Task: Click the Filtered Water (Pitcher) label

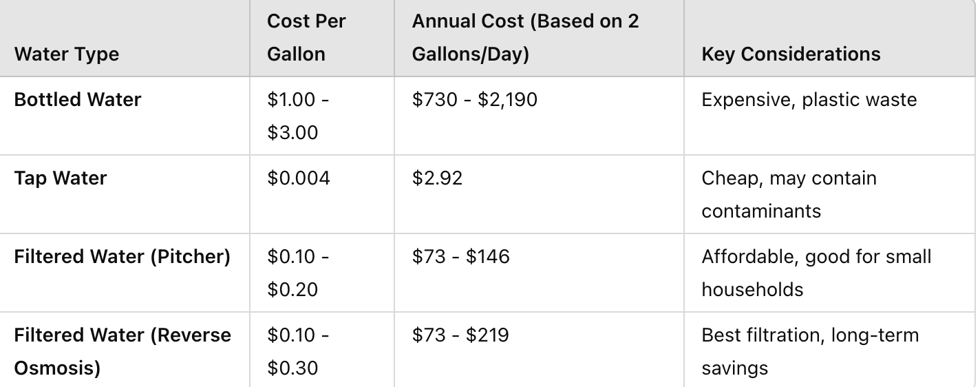Action: 122,257
